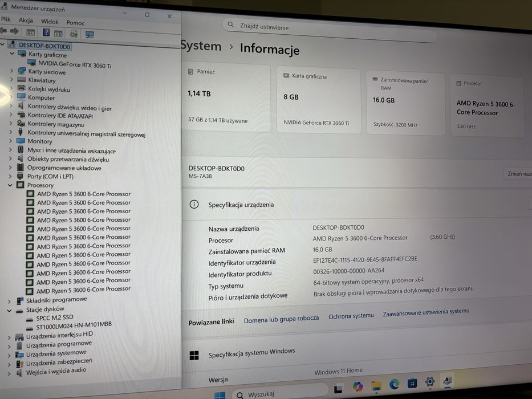Click the Pamięć storage card
Image resolution: width=532 pixels, height=399 pixels.
[x=226, y=97]
